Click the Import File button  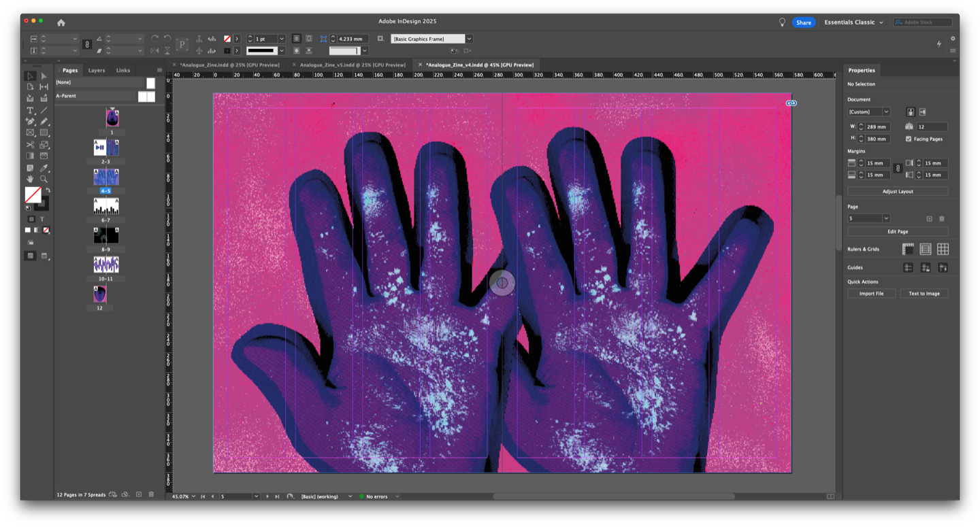pyautogui.click(x=871, y=294)
